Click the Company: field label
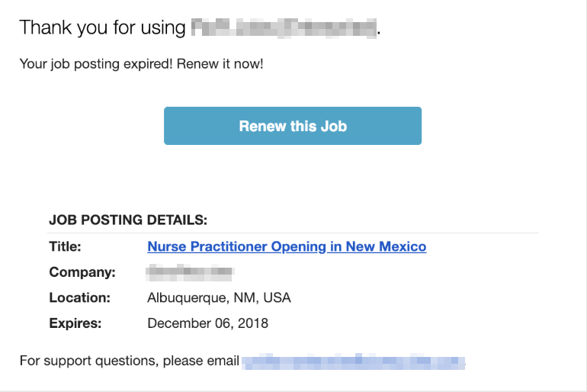The height and width of the screenshot is (392, 587). (82, 272)
